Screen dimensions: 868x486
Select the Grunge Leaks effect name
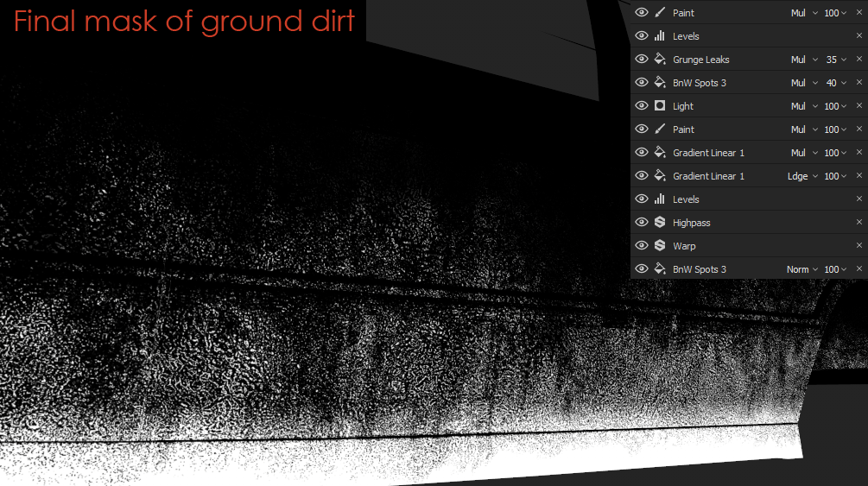[700, 60]
